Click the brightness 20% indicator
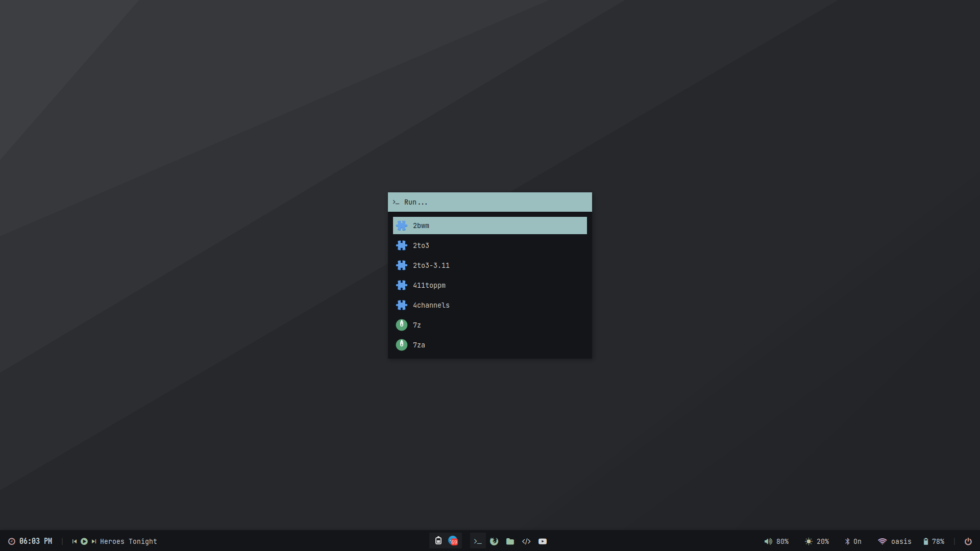Viewport: 980px width, 551px height. point(817,541)
